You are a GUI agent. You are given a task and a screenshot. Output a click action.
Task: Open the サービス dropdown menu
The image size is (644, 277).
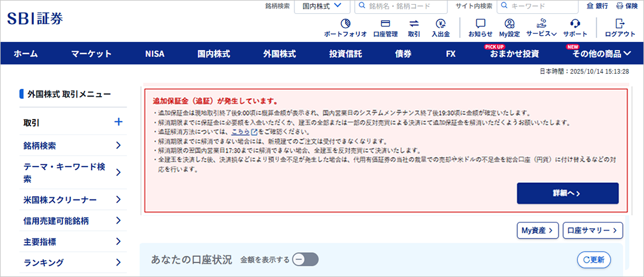click(541, 24)
